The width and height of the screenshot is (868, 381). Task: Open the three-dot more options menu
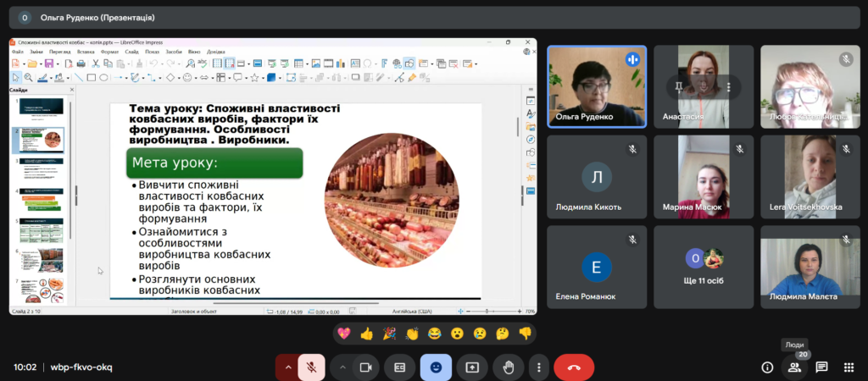click(539, 367)
